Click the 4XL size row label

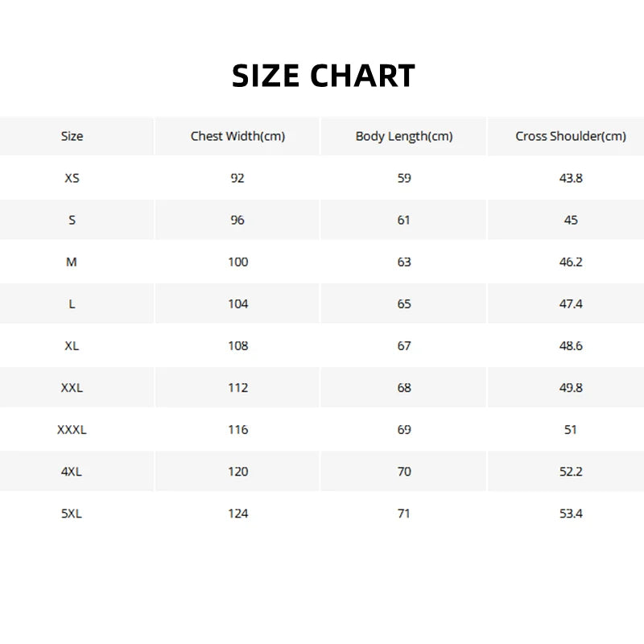(72, 472)
